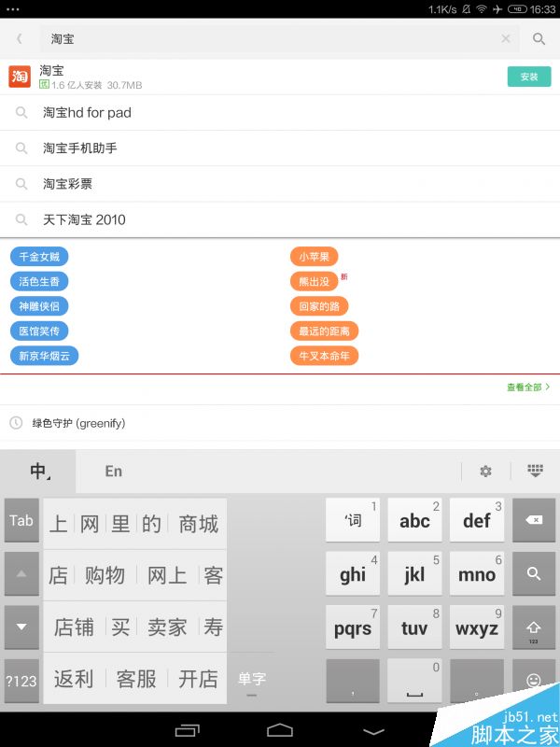Tap the 牛叉本命年 orange tag
Image resolution: width=560 pixels, height=747 pixels.
324,356
